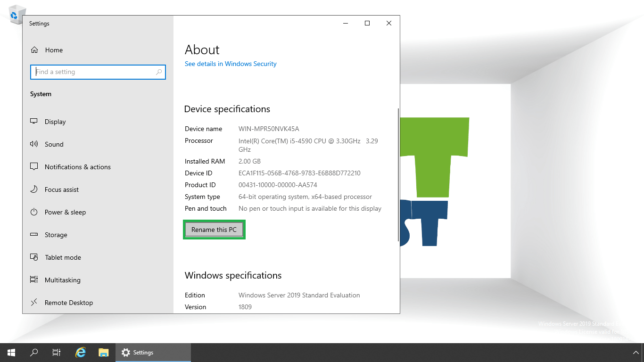
Task: Open the Power & sleep icon
Action: [34, 212]
